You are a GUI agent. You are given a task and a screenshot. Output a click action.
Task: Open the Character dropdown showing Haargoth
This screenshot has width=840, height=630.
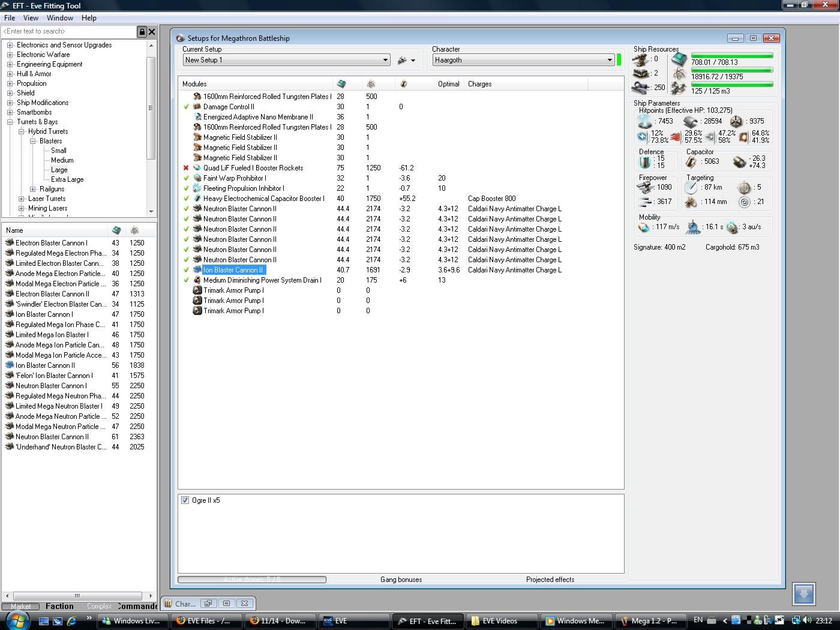tap(524, 60)
